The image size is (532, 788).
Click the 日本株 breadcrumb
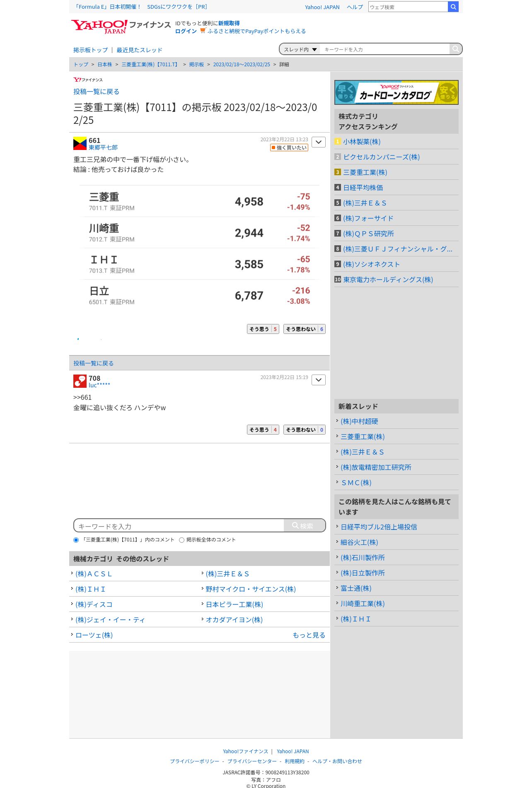pos(105,65)
